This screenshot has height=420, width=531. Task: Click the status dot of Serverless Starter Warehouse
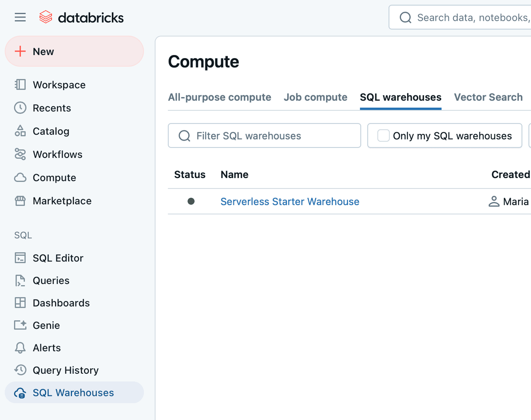coord(191,201)
